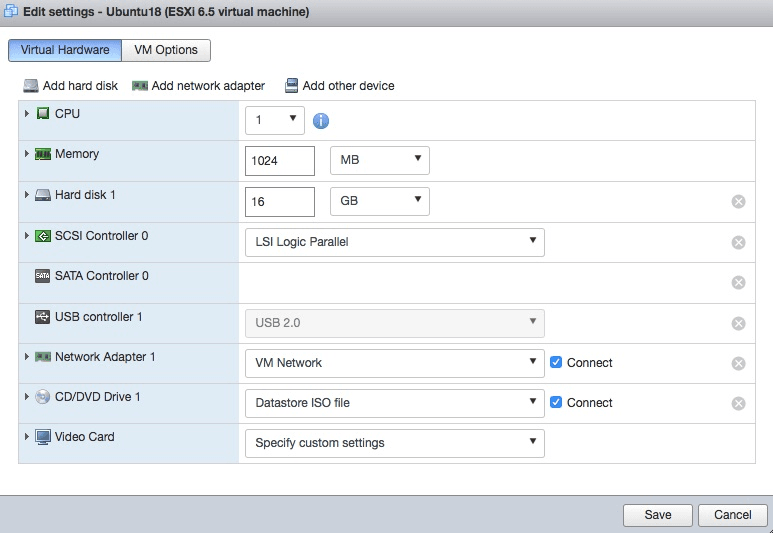Expand the CPU settings row
The image size is (773, 533).
coord(26,114)
